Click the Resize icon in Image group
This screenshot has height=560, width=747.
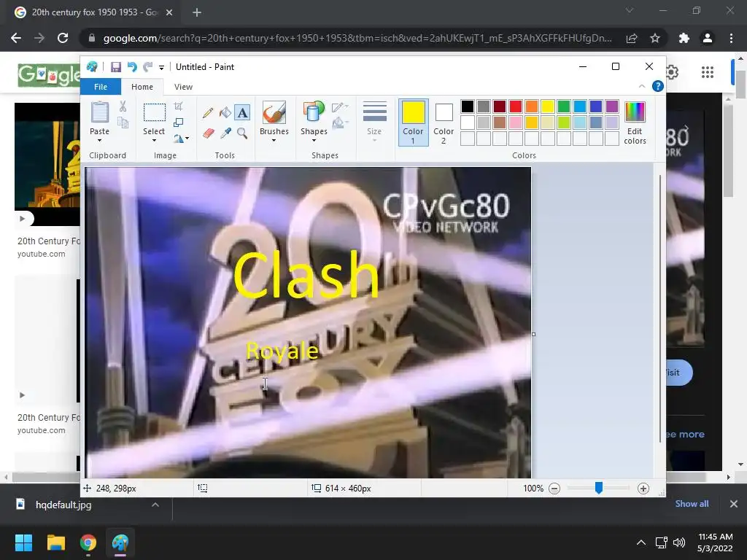coord(178,122)
